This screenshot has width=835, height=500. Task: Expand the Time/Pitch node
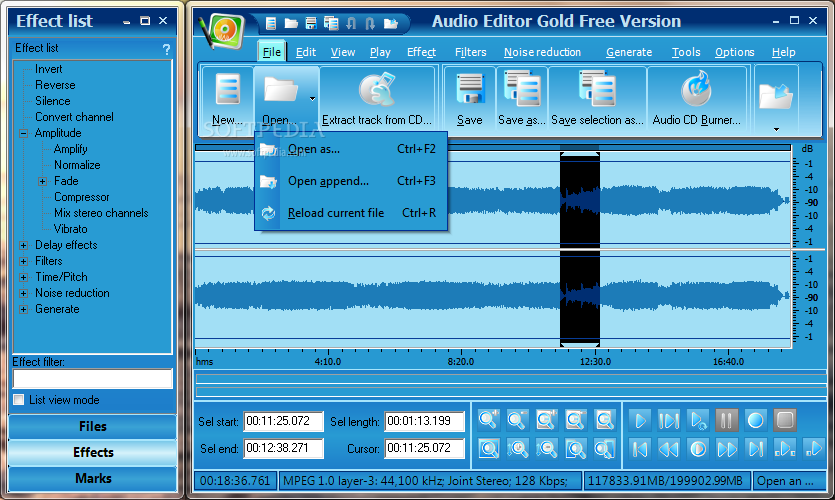(23, 277)
